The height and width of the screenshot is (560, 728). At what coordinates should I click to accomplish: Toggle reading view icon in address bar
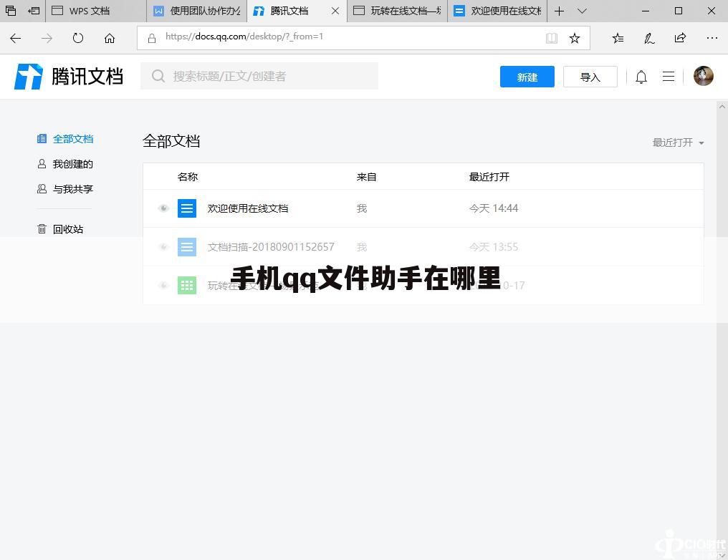551,38
